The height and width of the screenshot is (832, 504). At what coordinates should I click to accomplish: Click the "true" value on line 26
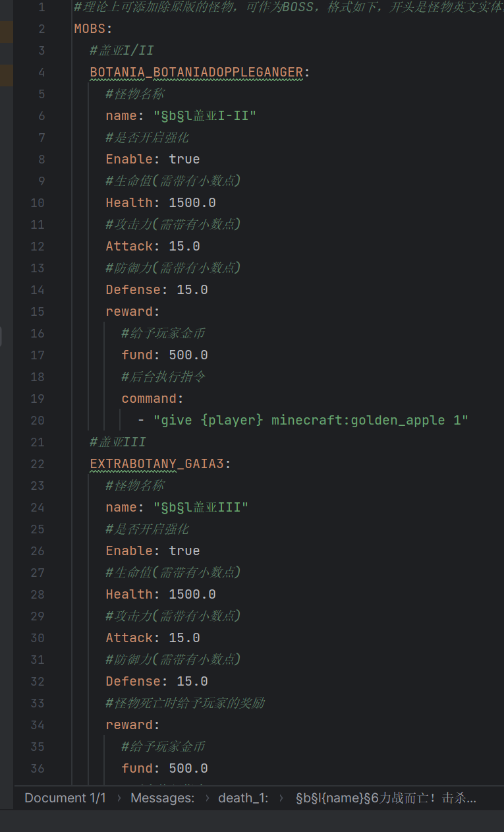click(184, 551)
